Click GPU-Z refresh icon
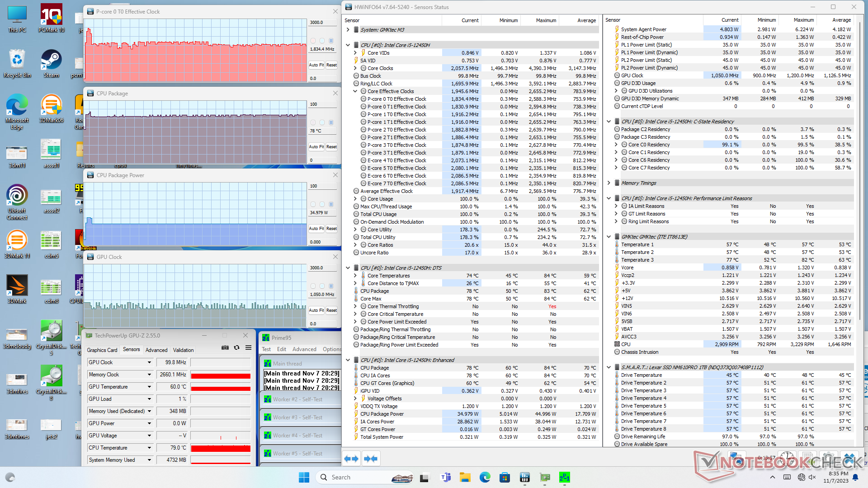Viewport: 868px width, 488px height. [236, 347]
